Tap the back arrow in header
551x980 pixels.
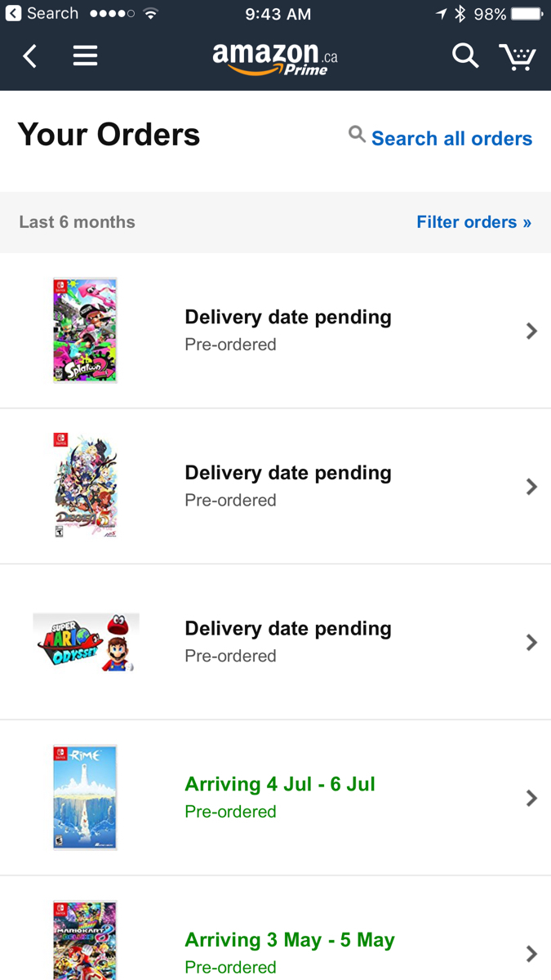point(30,56)
